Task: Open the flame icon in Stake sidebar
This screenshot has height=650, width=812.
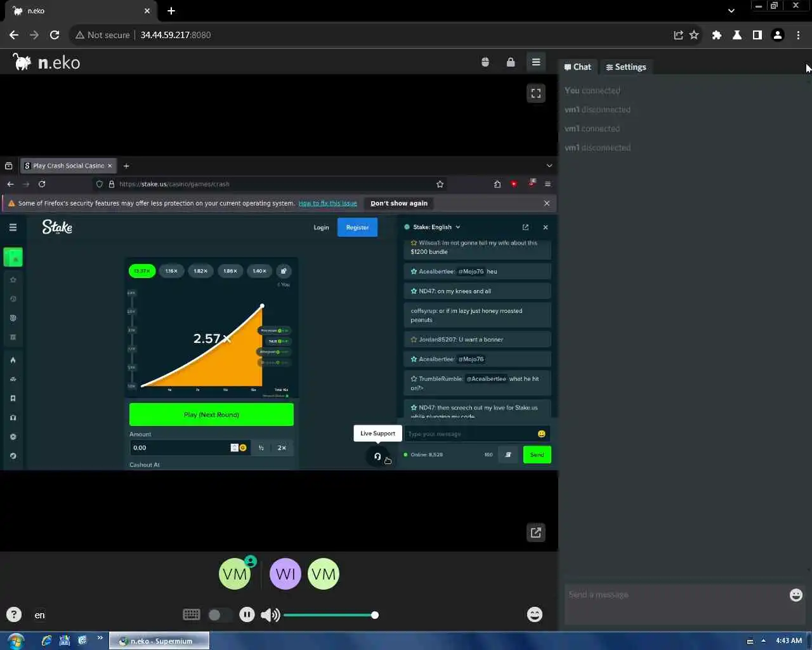Action: (13, 360)
